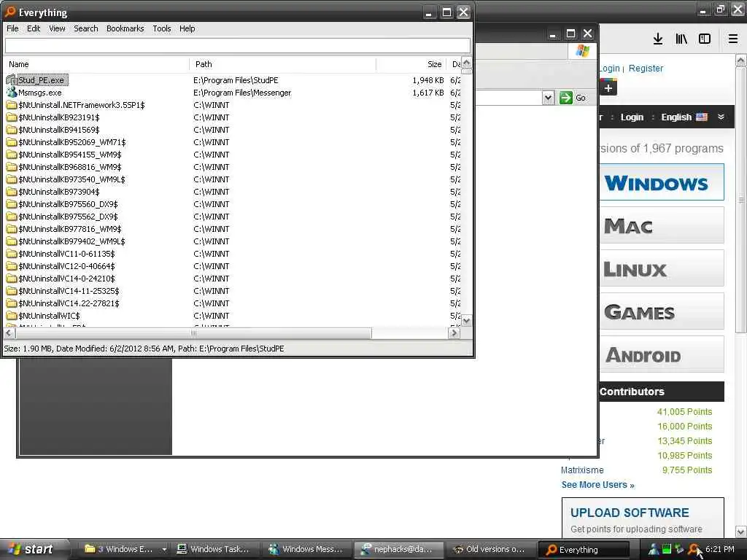Image resolution: width=747 pixels, height=560 pixels.
Task: Open the Android category button
Action: pos(662,354)
